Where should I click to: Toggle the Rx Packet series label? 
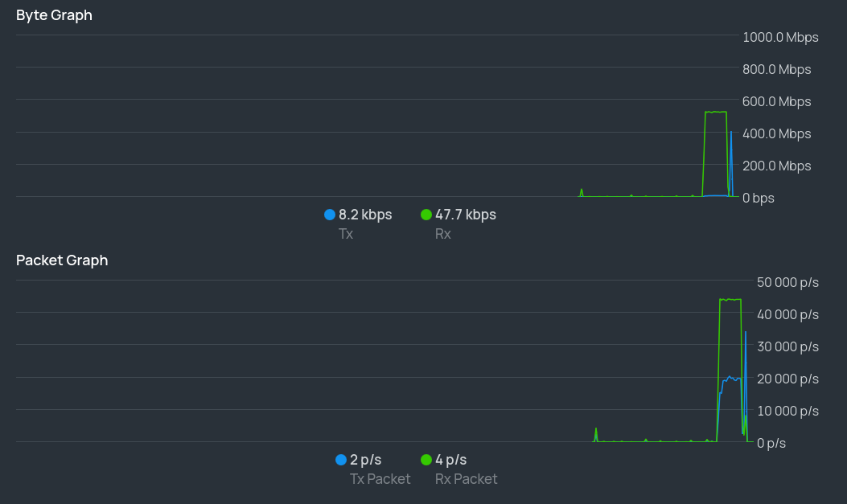pyautogui.click(x=466, y=479)
